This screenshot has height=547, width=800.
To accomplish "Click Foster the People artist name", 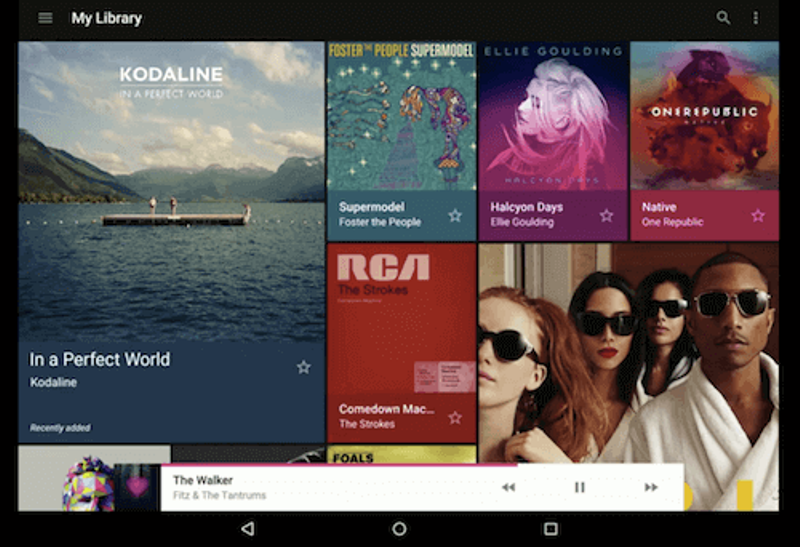I will click(380, 222).
